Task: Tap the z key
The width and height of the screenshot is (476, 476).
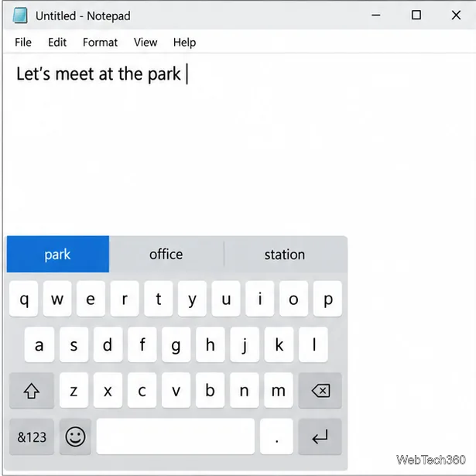Action: [x=74, y=391]
